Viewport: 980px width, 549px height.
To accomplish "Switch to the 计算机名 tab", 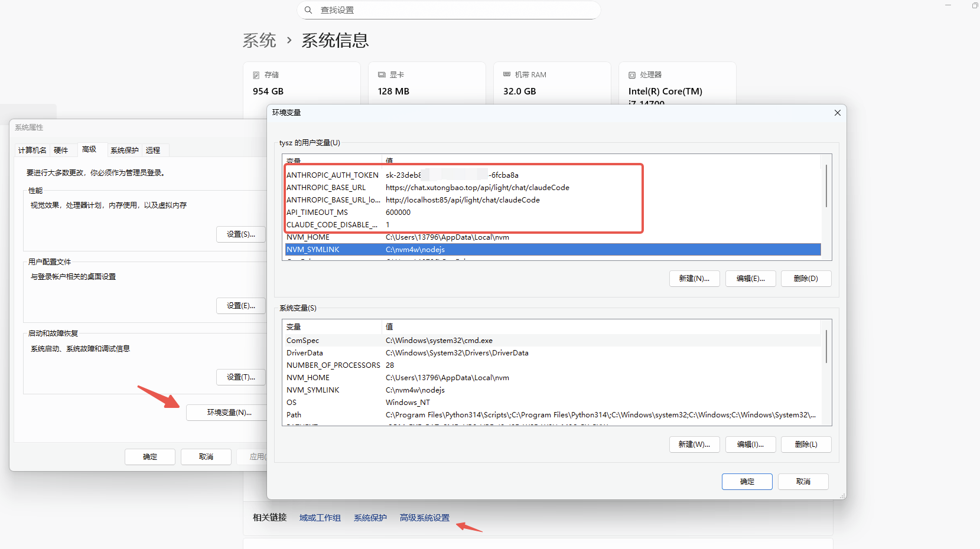I will pyautogui.click(x=32, y=150).
